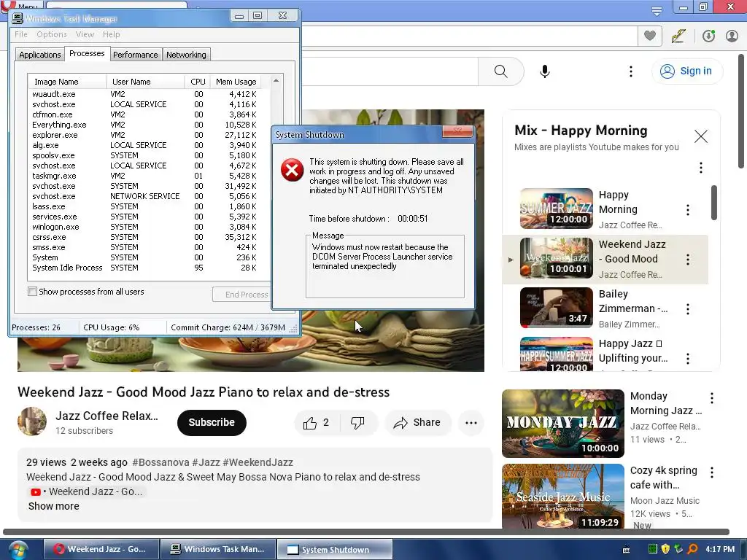Click the playlist panel scrollbar thumb
The width and height of the screenshot is (747, 560).
713,203
